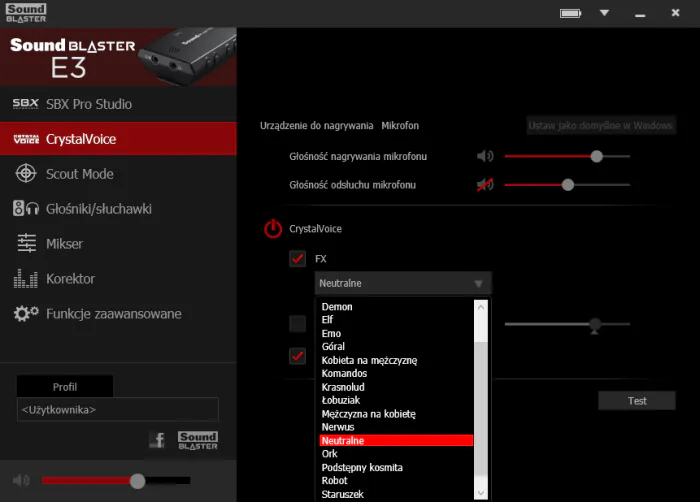Click the Korektor equalizer icon

(25, 278)
